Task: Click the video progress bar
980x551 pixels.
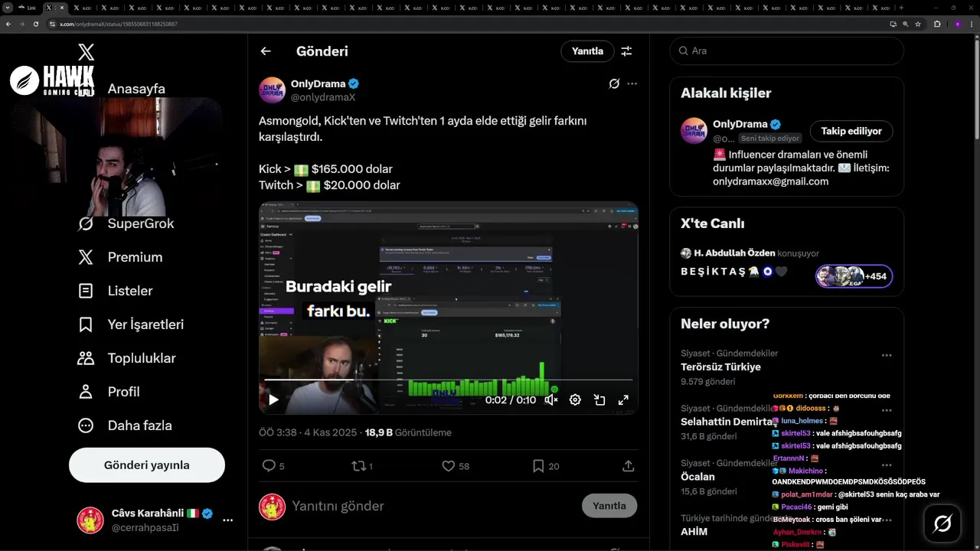Action: 449,380
